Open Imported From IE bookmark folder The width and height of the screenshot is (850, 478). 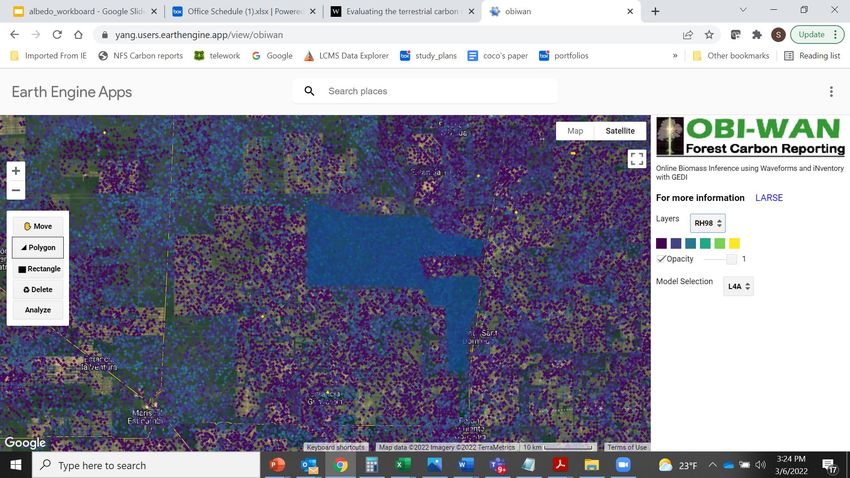pyautogui.click(x=48, y=56)
